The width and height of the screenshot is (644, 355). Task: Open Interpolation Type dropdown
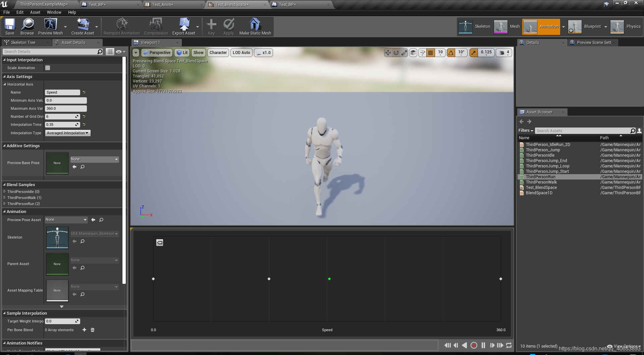(x=67, y=133)
